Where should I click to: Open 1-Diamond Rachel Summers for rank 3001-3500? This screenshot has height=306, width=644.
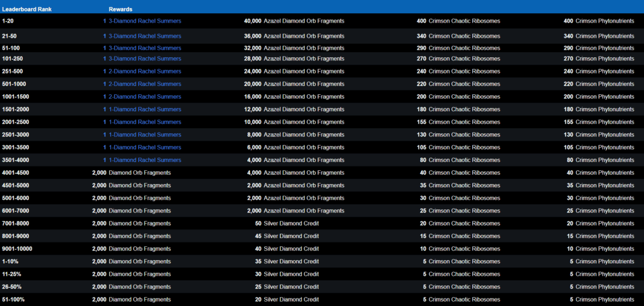pos(145,147)
